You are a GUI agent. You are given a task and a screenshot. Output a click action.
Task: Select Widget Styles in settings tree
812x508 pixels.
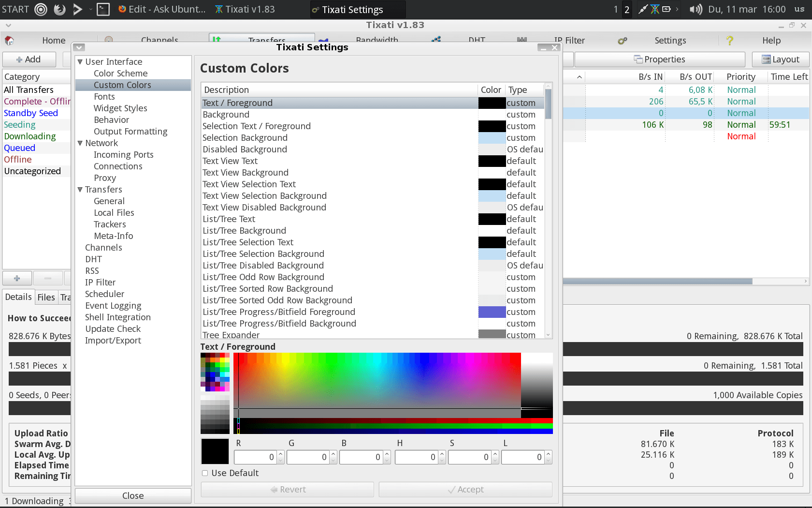click(120, 108)
